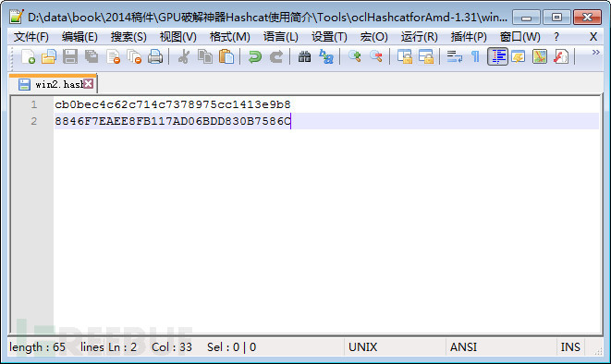Click the X at menu bar end
The height and width of the screenshot is (364, 611).
593,37
